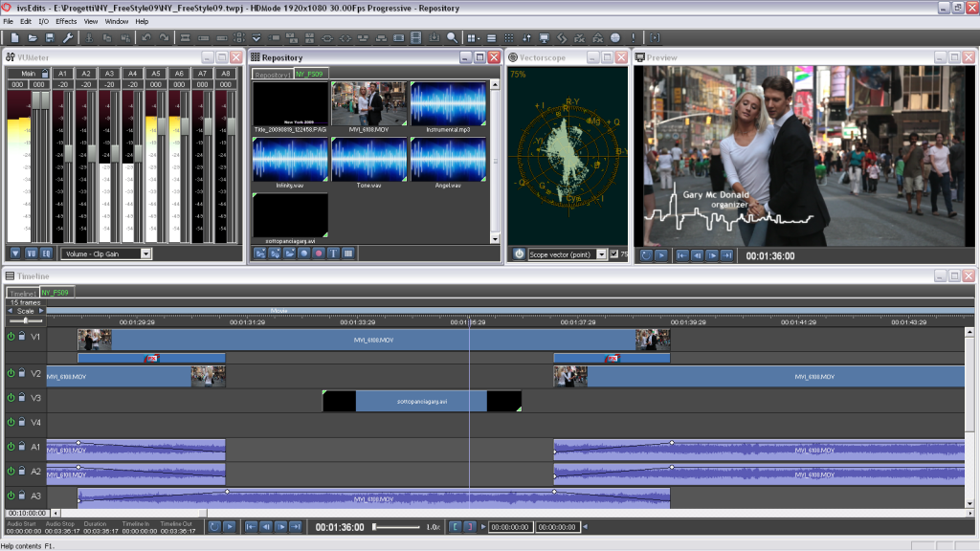
Task: Click the Redo arrow in toolbar
Action: [164, 38]
